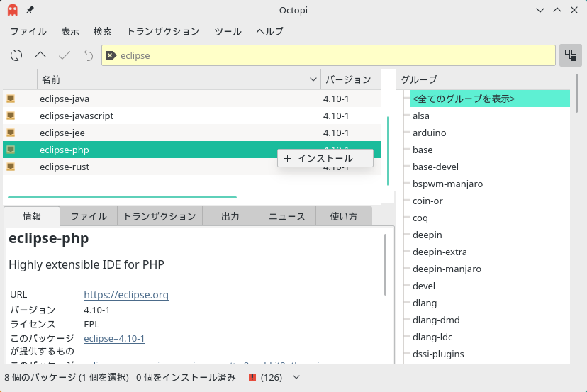The width and height of the screenshot is (587, 392).
Task: Select the eclipse-rust package row
Action: coord(192,167)
